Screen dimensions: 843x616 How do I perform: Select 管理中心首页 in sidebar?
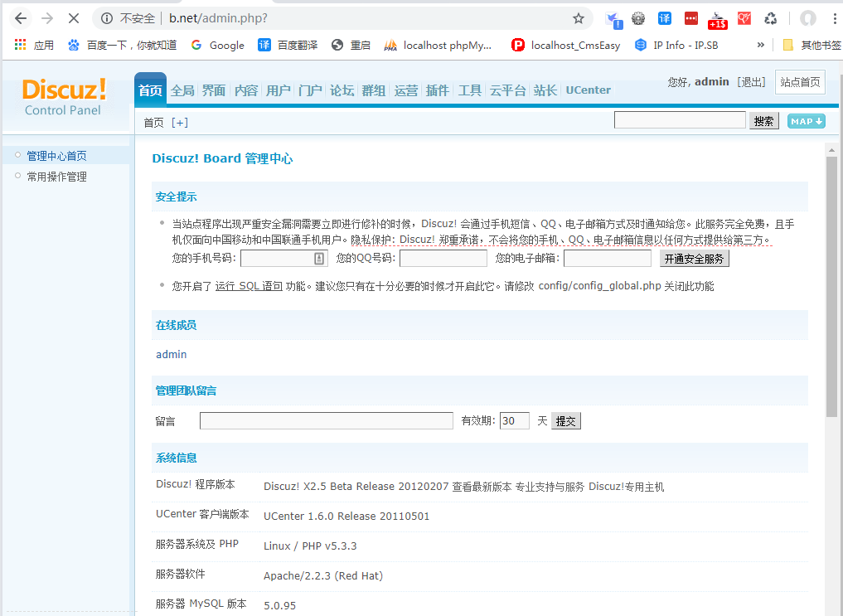click(x=56, y=156)
